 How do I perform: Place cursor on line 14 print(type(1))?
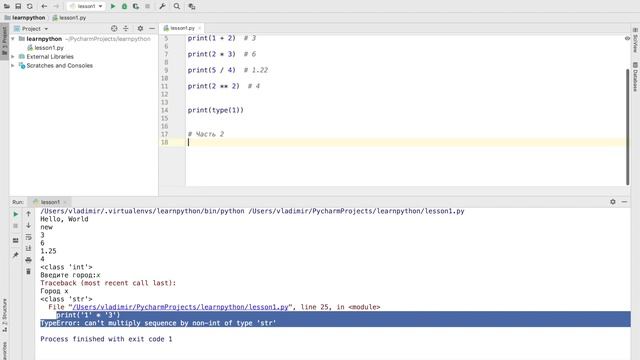tap(216, 110)
